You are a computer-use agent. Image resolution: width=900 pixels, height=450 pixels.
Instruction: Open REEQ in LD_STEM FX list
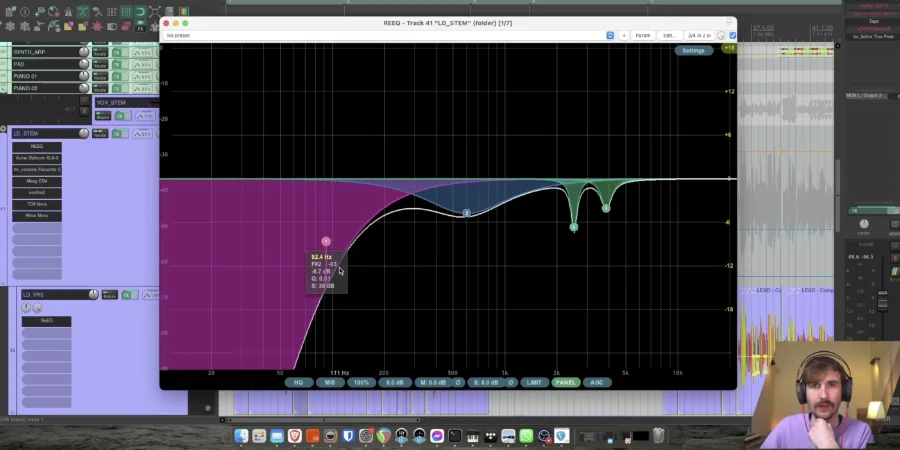(37, 146)
